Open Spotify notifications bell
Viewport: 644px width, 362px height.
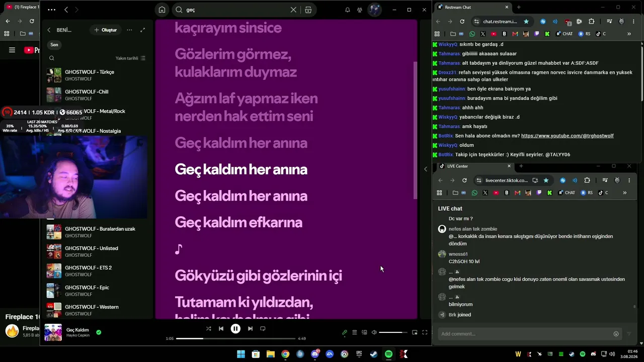347,10
